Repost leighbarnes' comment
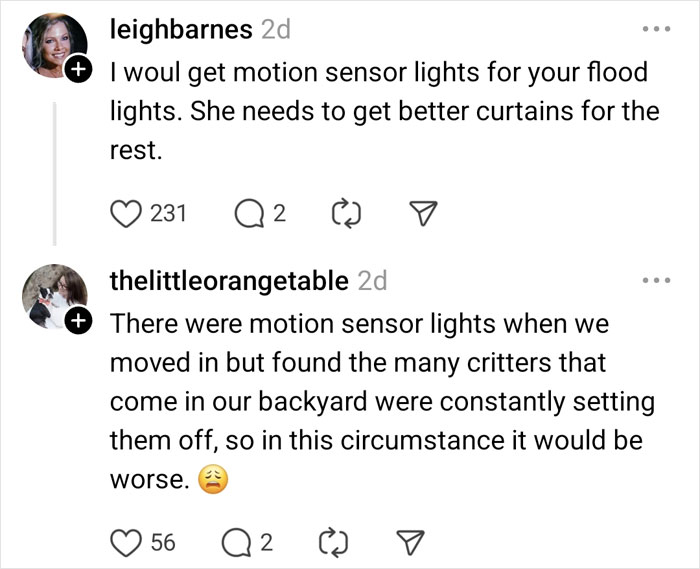This screenshot has width=700, height=569. [x=340, y=213]
